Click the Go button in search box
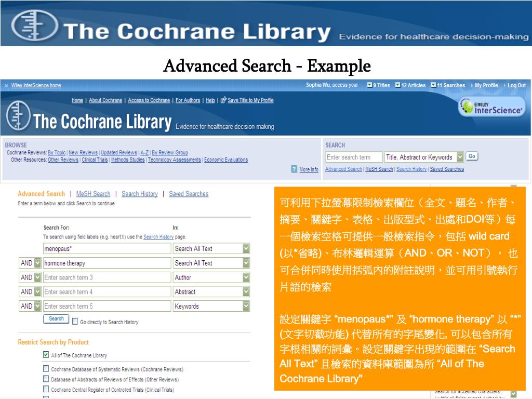This screenshot has height=399, width=532. [x=472, y=156]
